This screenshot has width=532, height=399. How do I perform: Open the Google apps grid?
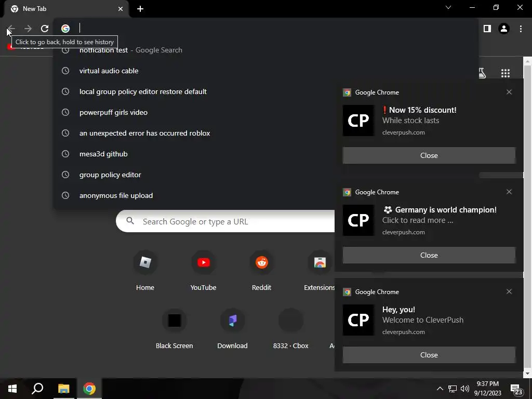tap(506, 73)
